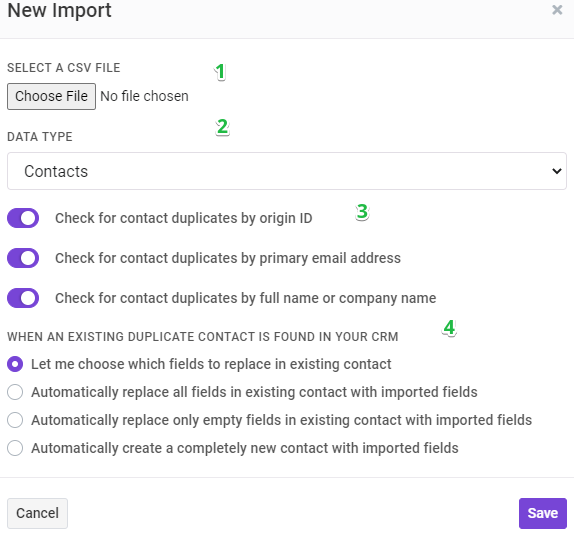Click the full name or company name label

(x=246, y=298)
